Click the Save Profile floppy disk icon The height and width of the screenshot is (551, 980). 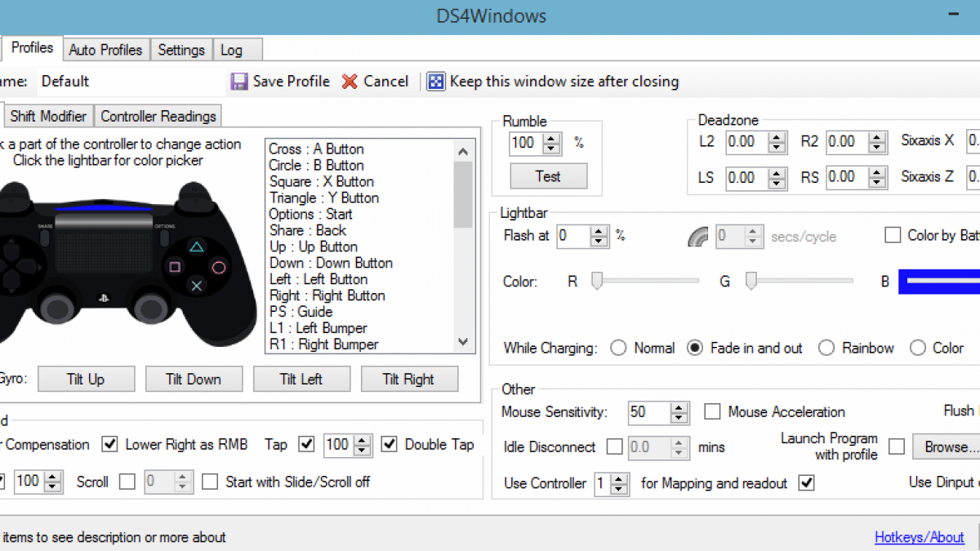pos(239,82)
